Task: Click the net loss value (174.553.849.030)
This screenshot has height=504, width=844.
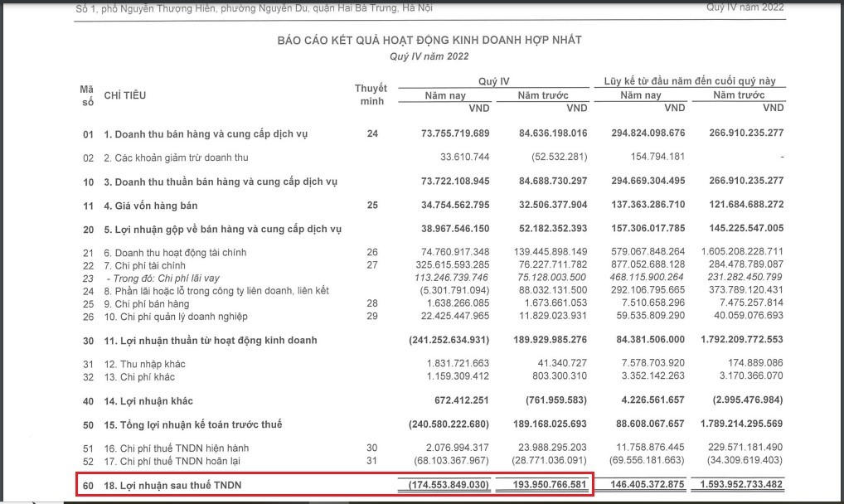Action: click(442, 484)
